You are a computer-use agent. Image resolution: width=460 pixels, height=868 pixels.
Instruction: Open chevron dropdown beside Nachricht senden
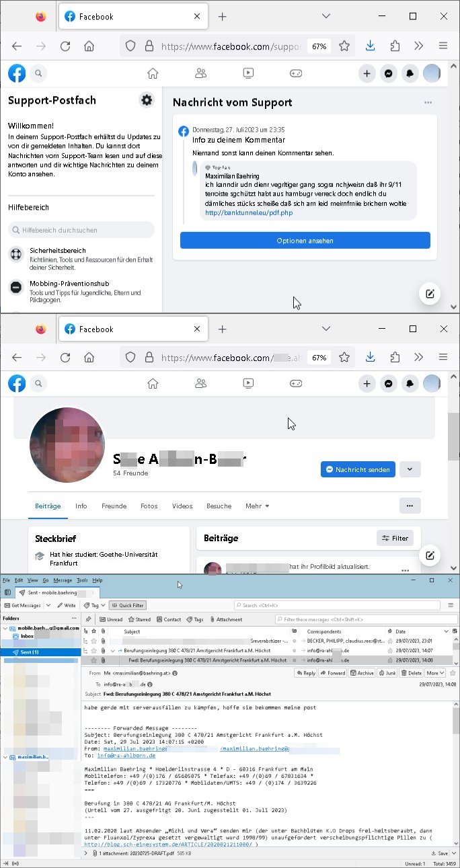coord(410,469)
